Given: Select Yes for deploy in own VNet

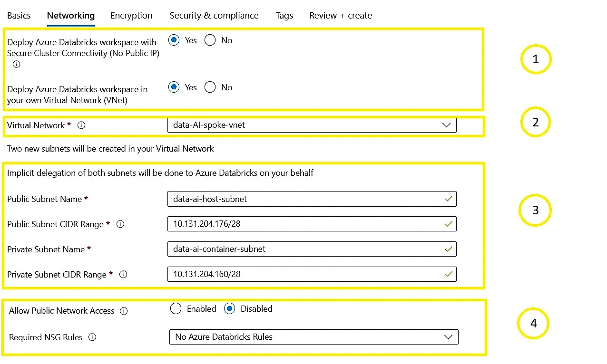Looking at the screenshot, I should (174, 87).
